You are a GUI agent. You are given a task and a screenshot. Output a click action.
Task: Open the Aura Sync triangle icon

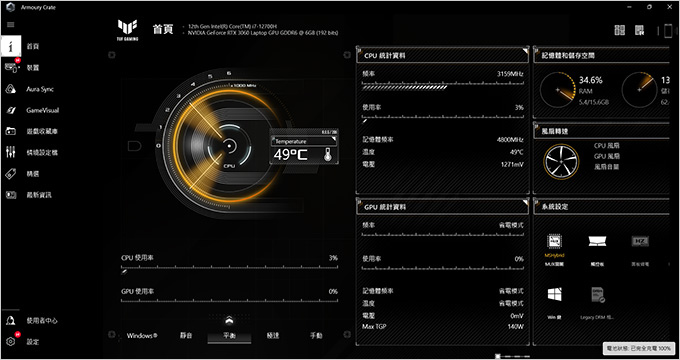point(11,89)
